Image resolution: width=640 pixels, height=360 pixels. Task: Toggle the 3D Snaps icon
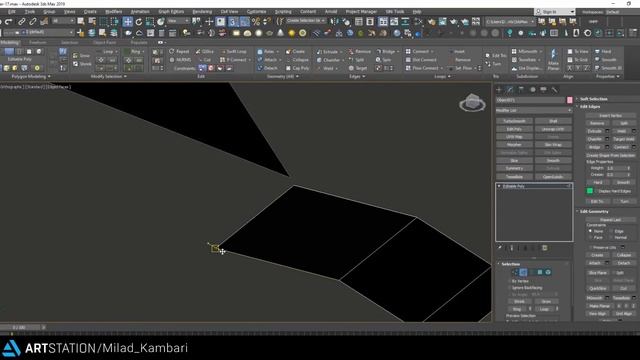point(232,22)
